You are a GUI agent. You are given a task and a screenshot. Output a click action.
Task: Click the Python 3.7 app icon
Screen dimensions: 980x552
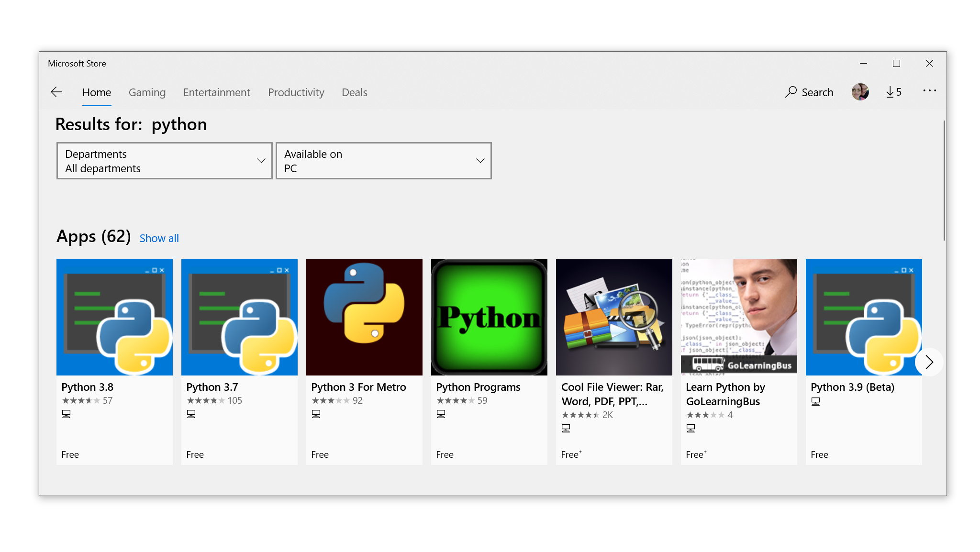pyautogui.click(x=240, y=318)
